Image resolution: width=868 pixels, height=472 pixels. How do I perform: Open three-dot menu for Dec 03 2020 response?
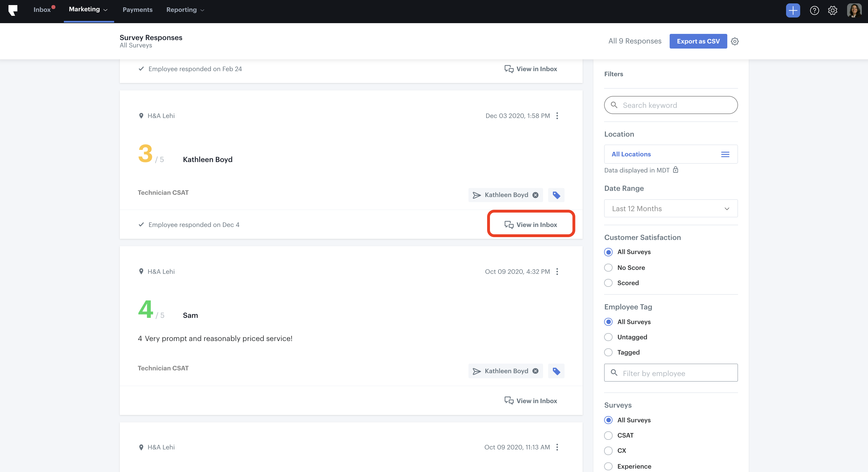(x=557, y=116)
